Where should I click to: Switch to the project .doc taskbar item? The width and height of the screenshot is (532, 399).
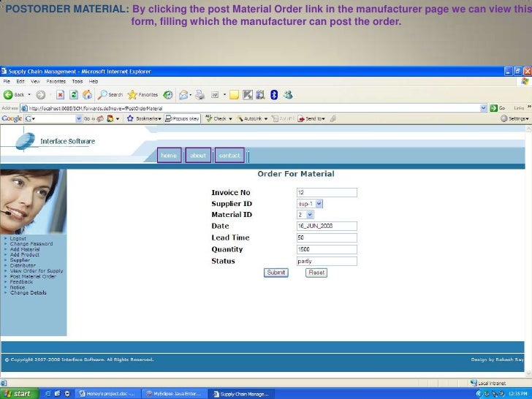click(107, 394)
